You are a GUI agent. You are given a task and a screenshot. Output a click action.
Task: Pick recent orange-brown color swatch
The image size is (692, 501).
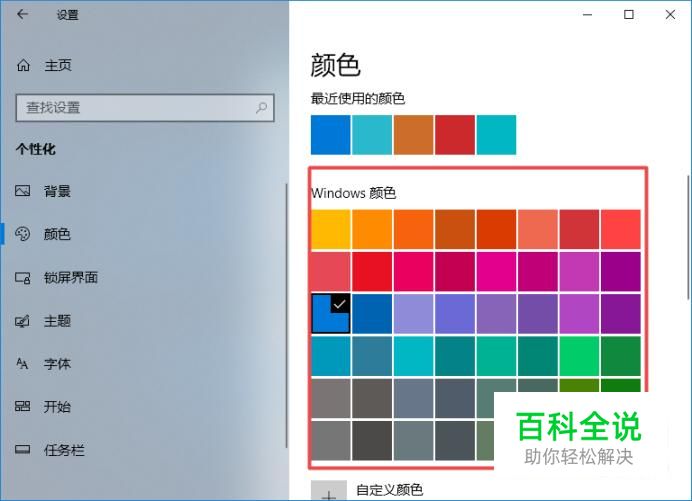click(x=414, y=135)
